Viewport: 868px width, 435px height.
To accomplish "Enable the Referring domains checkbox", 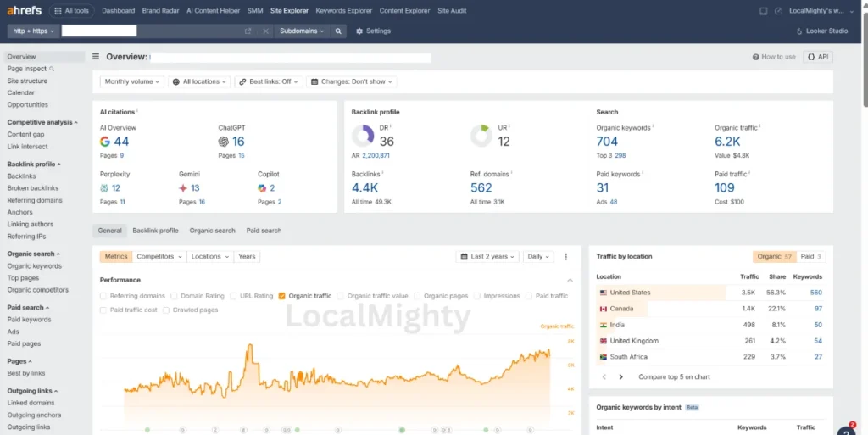I will (x=103, y=296).
